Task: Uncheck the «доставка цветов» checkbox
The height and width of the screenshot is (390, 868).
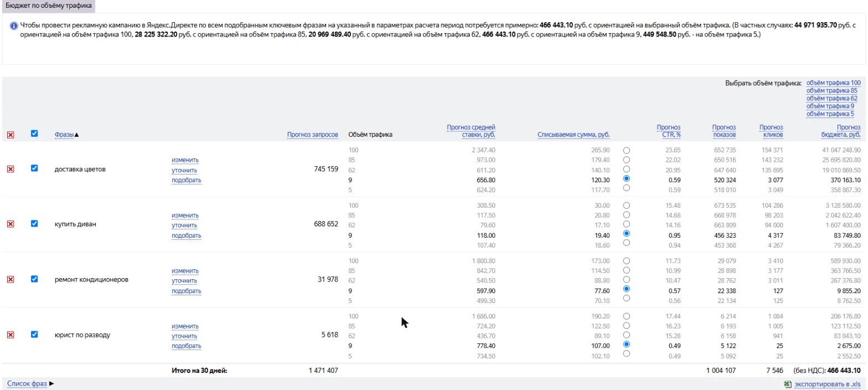Action: [34, 168]
